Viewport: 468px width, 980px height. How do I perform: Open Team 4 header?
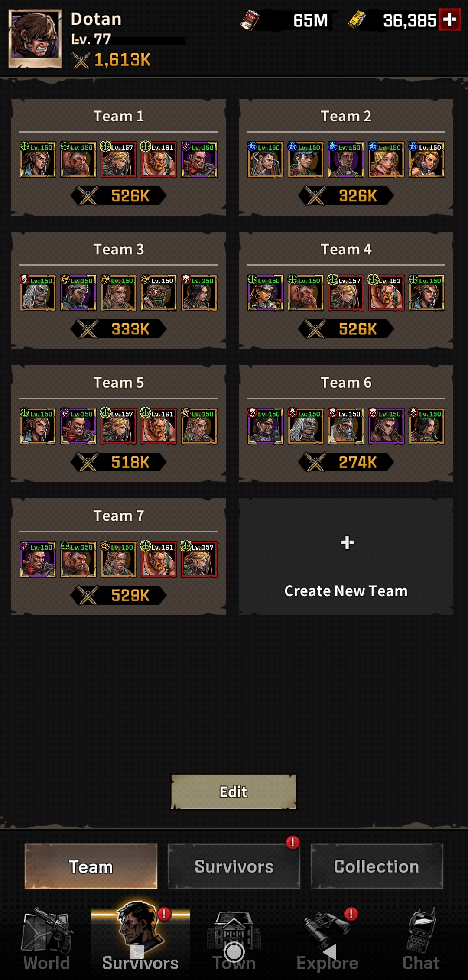point(346,250)
